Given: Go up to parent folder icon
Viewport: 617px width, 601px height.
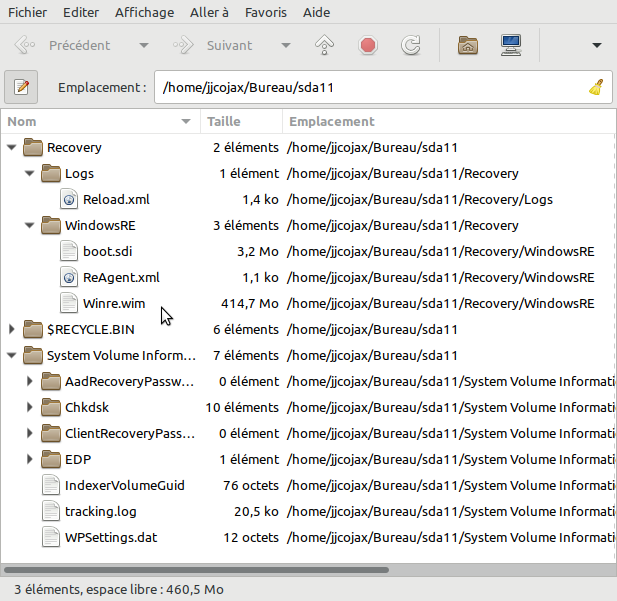Looking at the screenshot, I should (x=324, y=45).
